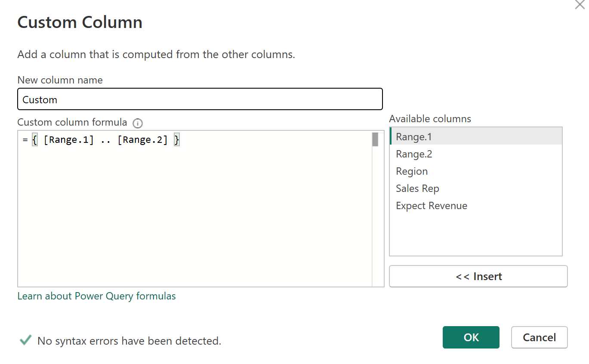Select Range.2 in Available columns
Image resolution: width=589 pixels, height=364 pixels.
pos(414,154)
